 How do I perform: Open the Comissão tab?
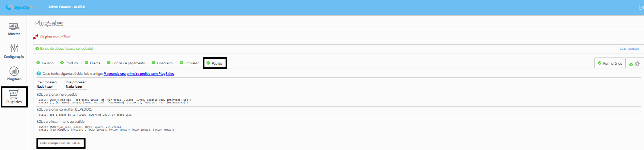(189, 63)
